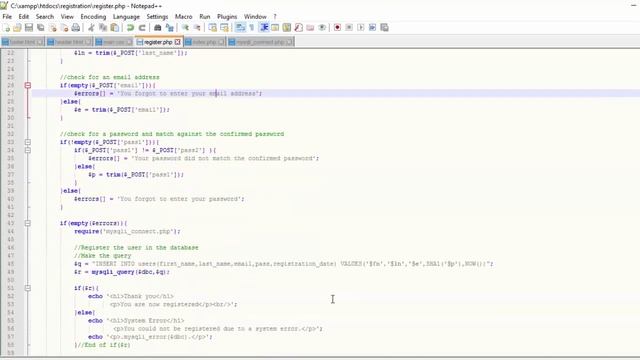Switch to the main.css tab
This screenshot has height=360, width=640.
[113, 42]
